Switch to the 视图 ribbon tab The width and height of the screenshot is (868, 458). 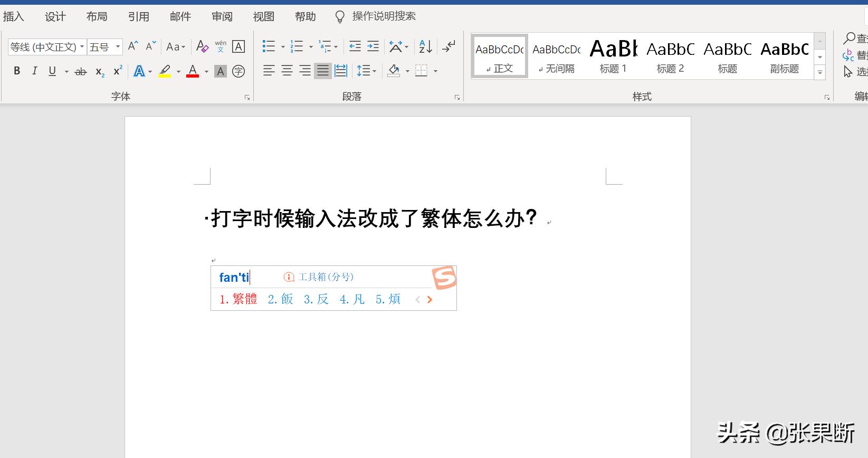point(263,16)
